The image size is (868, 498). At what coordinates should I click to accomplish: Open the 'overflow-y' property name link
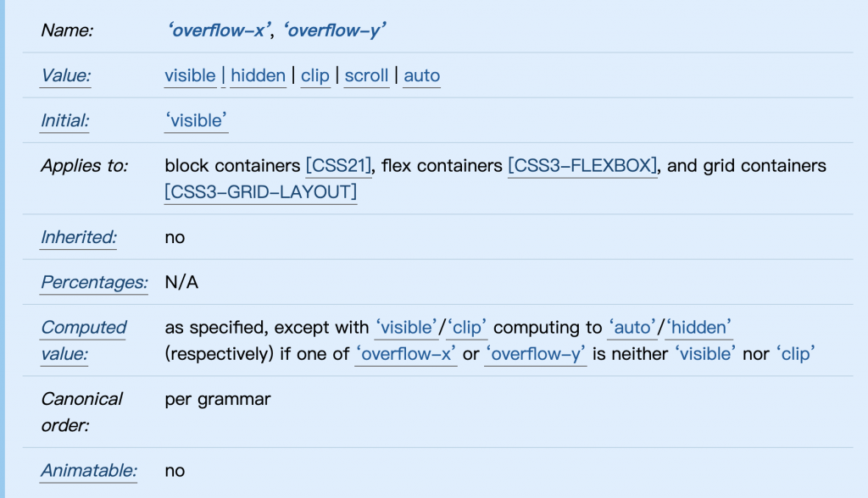click(x=334, y=30)
